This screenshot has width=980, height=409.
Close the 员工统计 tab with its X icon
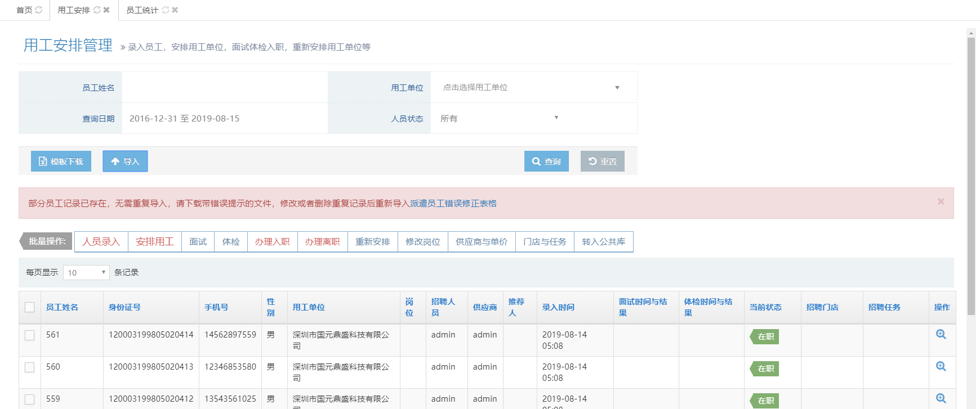175,10
